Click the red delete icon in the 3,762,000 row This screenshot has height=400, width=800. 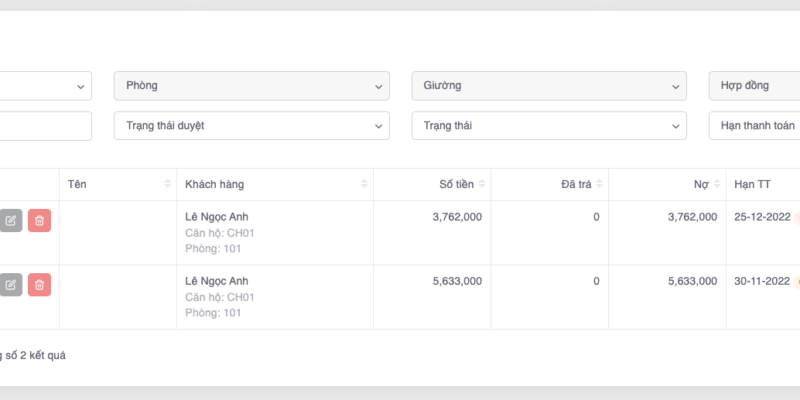39,221
